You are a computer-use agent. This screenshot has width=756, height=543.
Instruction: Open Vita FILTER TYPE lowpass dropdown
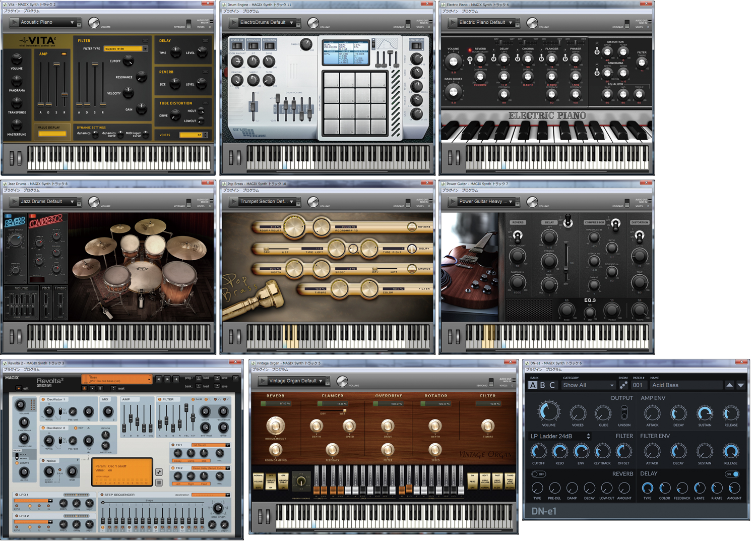point(125,49)
